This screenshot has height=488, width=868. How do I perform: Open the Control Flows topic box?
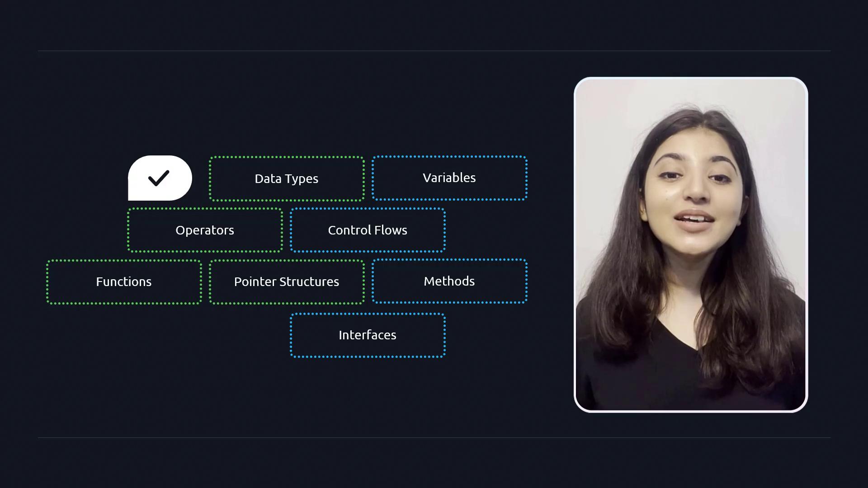[x=368, y=230]
